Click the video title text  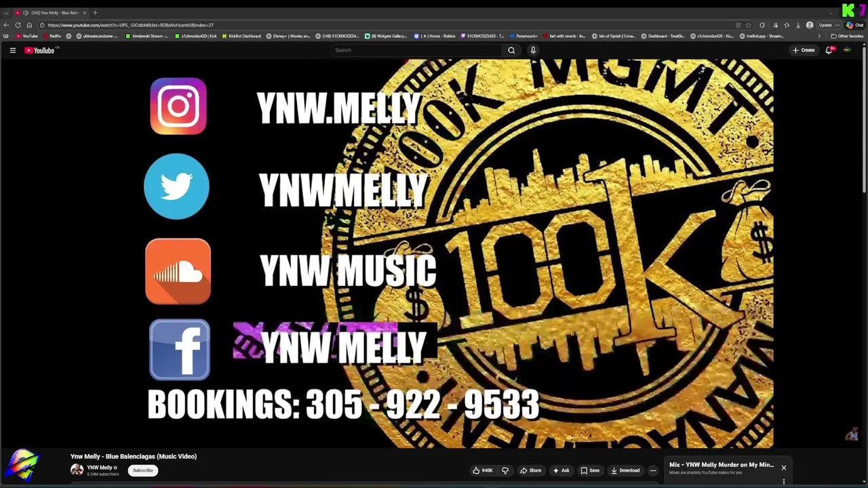[x=134, y=456]
